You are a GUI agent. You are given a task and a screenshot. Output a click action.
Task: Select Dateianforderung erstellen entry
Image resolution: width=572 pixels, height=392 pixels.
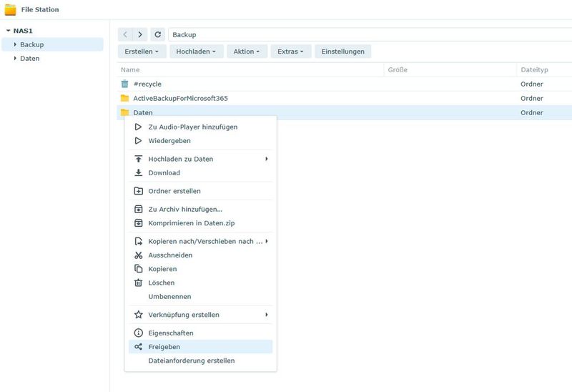pos(201,361)
